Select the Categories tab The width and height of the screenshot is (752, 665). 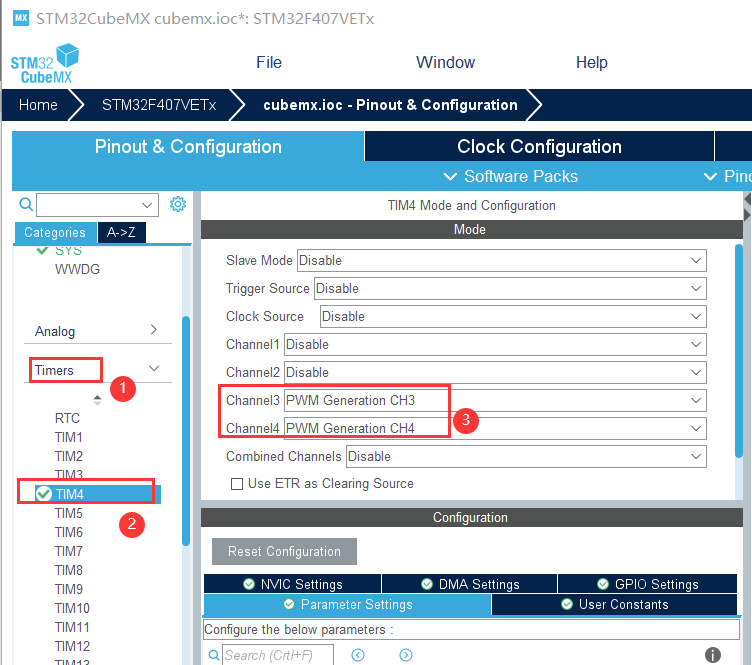55,233
